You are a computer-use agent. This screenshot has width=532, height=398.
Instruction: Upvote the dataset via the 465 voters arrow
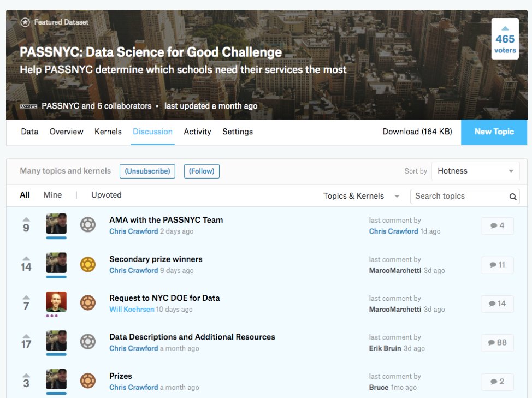pos(505,28)
